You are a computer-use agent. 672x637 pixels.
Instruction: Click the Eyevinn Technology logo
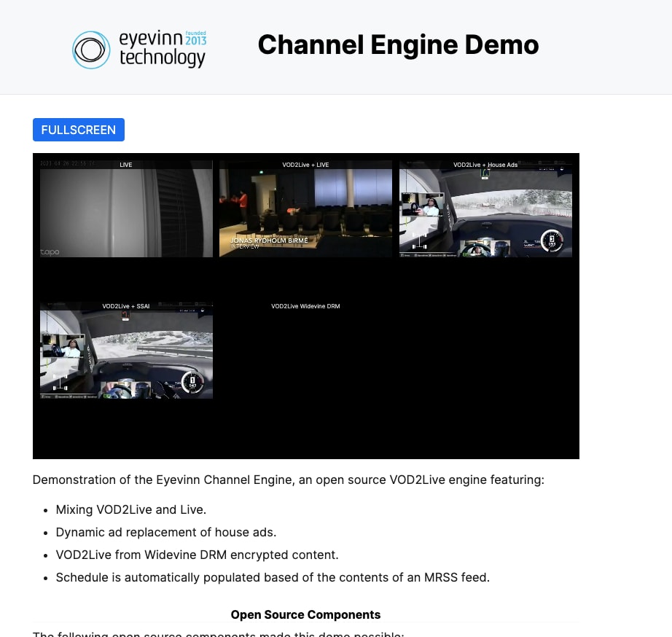click(138, 50)
